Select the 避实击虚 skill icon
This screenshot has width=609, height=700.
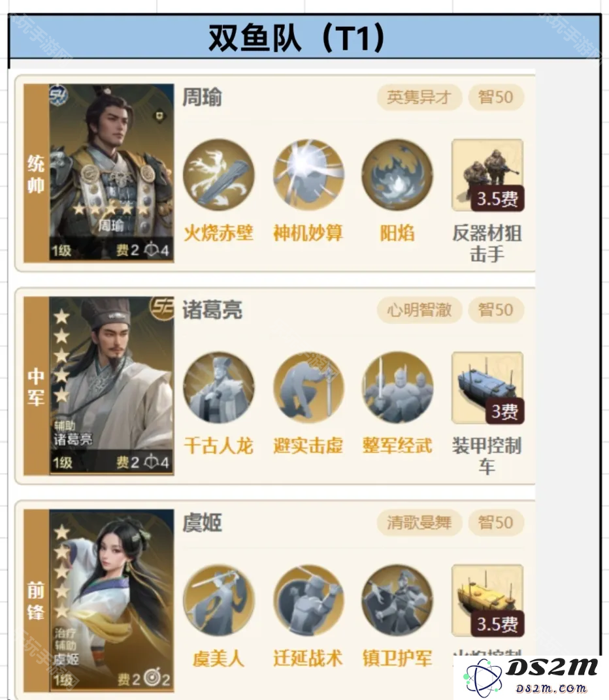308,387
